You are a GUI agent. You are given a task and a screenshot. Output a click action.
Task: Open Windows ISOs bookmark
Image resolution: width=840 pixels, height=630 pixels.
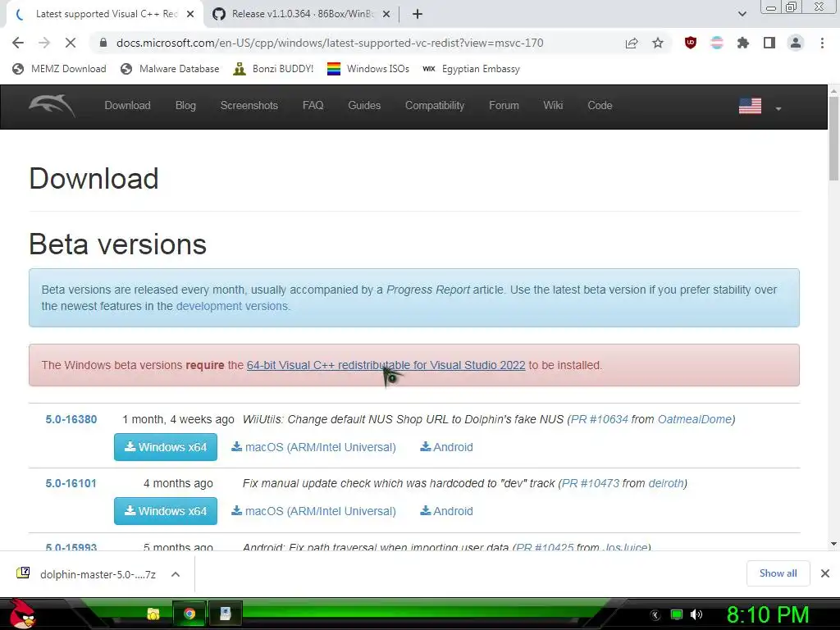click(x=368, y=69)
